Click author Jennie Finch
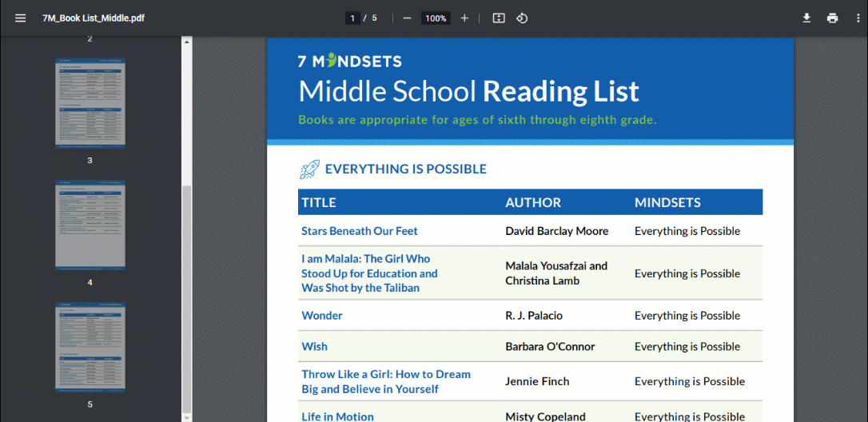The image size is (868, 422). (537, 381)
